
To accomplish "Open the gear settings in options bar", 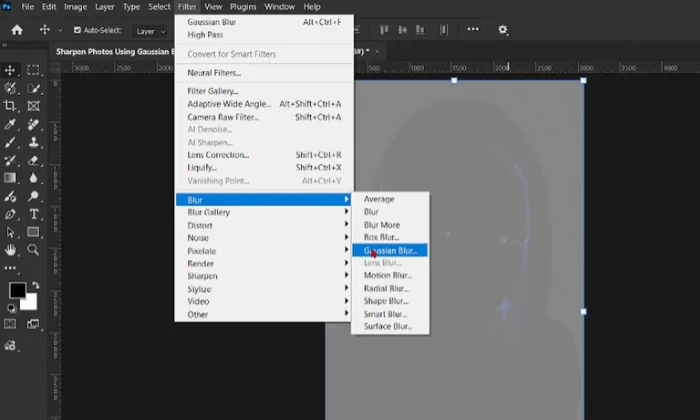I will (503, 30).
